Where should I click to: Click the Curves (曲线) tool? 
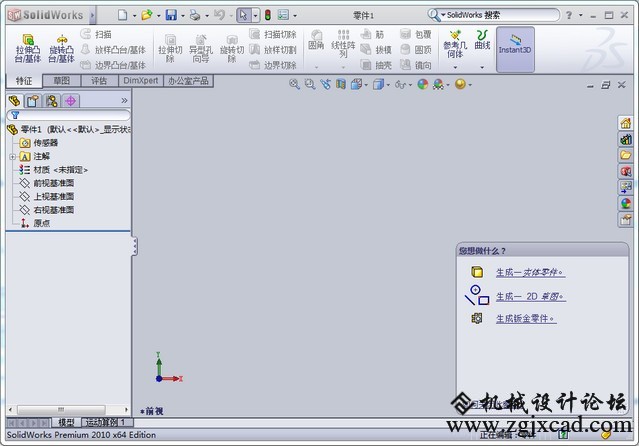(x=482, y=40)
